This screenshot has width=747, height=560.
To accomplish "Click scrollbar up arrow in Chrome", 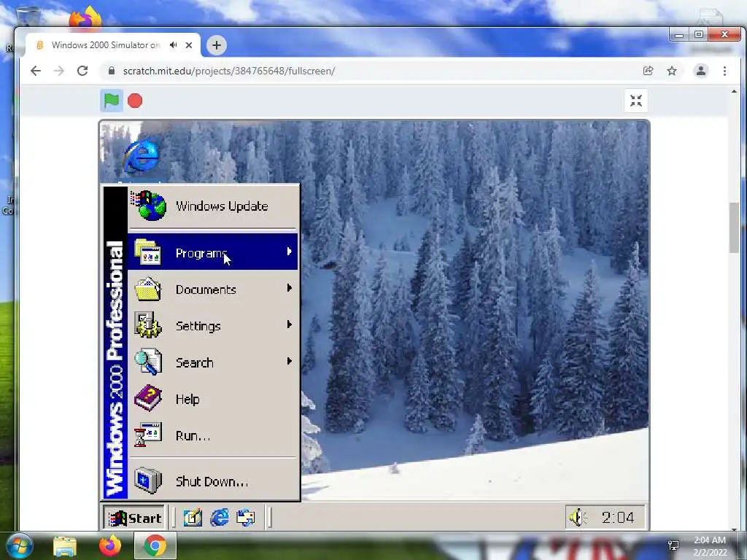I will pos(734,91).
